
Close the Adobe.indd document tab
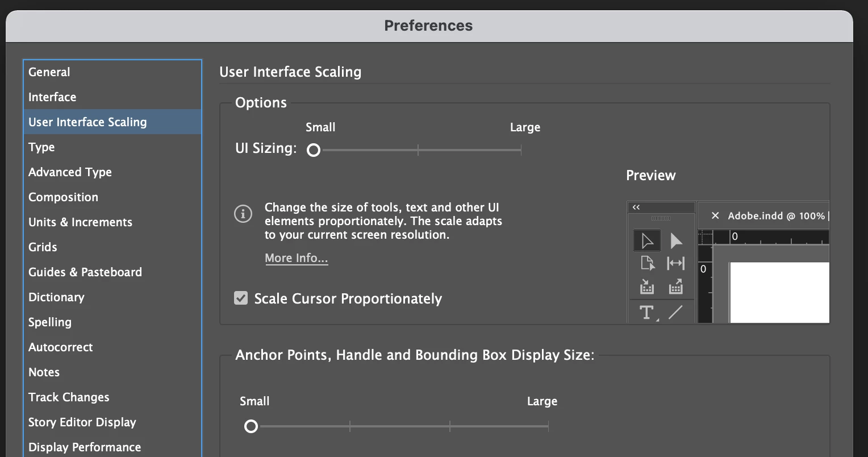click(x=715, y=216)
